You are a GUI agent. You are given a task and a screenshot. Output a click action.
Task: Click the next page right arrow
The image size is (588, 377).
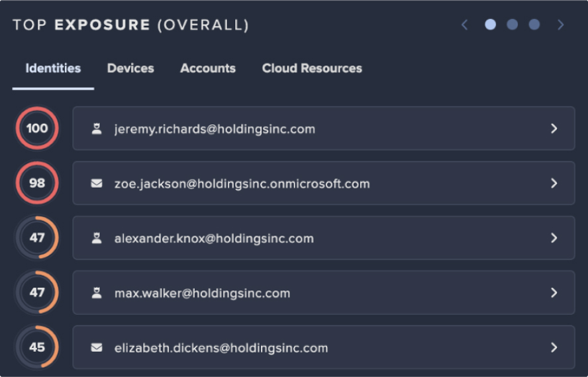pos(561,25)
